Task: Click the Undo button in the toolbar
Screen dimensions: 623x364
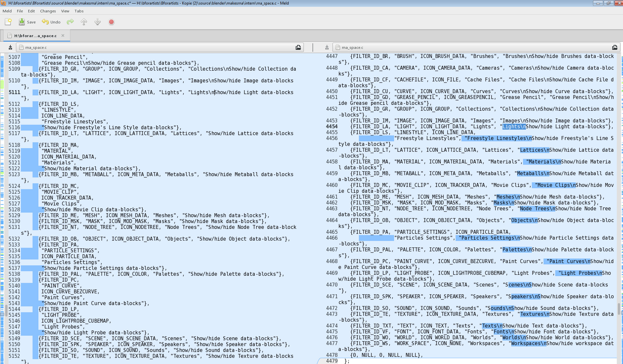Action: click(x=51, y=22)
